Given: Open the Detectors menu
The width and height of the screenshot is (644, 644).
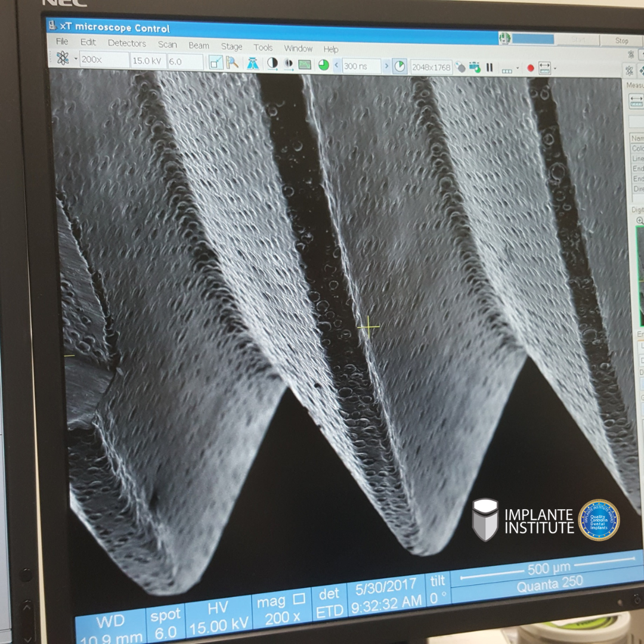Looking at the screenshot, I should click(126, 43).
